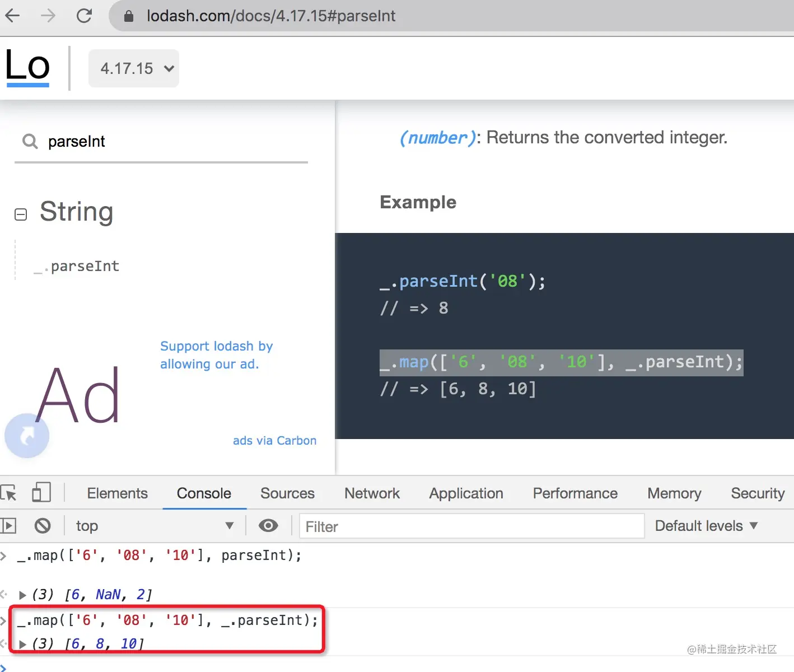Go back using the browser back arrow
The width and height of the screenshot is (794, 672).
click(12, 16)
